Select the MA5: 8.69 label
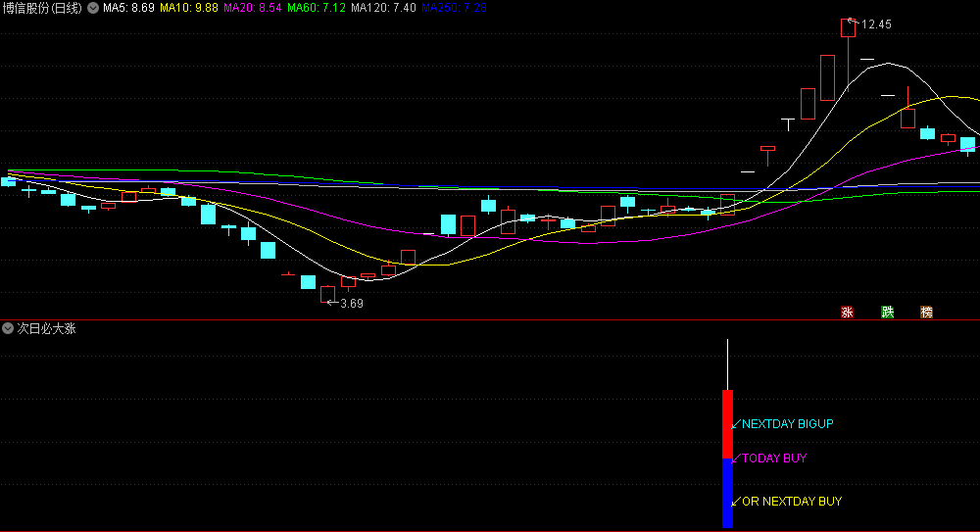 [x=128, y=8]
